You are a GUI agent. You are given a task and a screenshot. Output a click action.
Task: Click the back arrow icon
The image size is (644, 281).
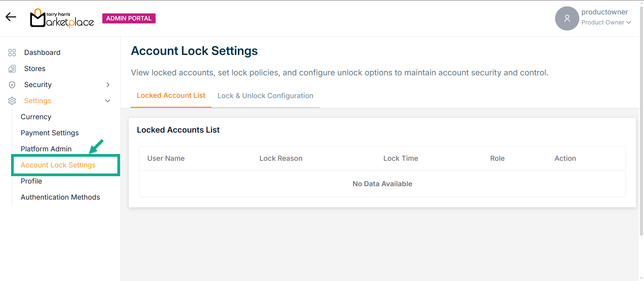11,17
